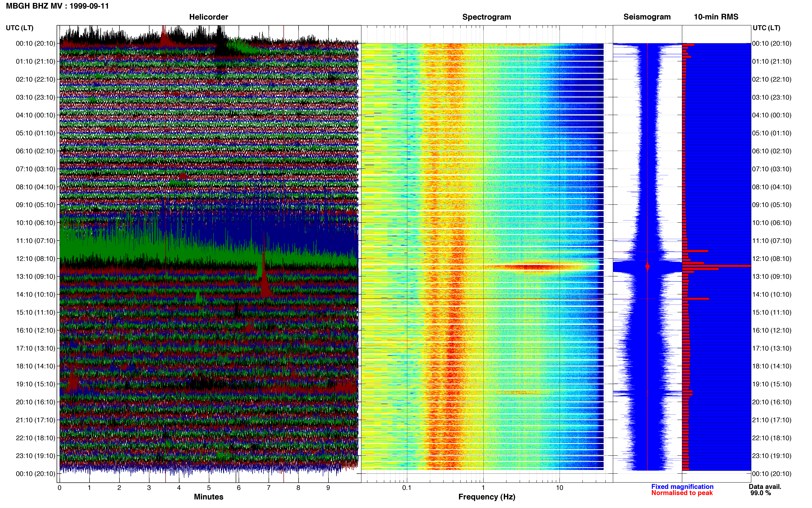Click the Frequency (Hz) axis label
The width and height of the screenshot is (812, 508).
487,497
